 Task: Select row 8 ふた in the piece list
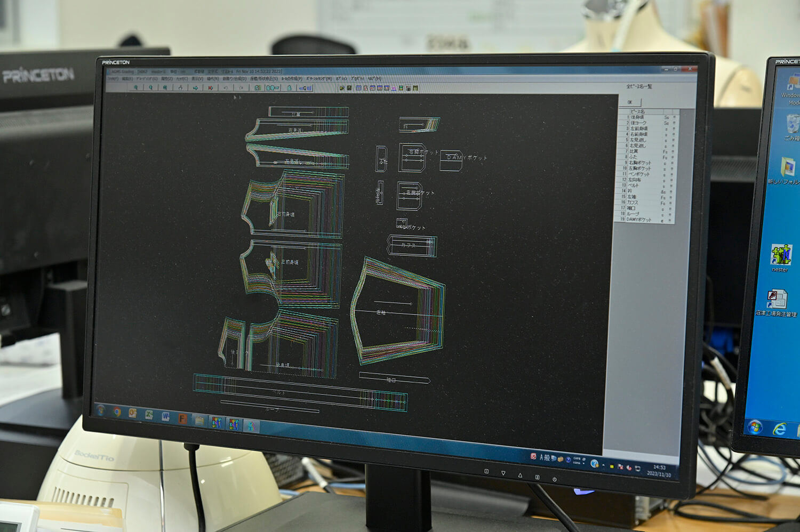pos(648,157)
